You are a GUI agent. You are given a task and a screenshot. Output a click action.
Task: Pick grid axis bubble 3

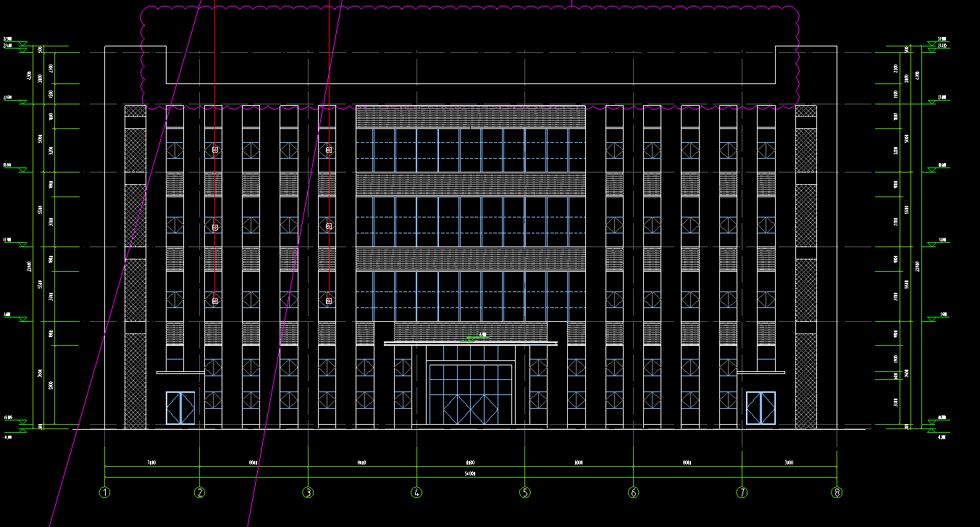[x=308, y=493]
